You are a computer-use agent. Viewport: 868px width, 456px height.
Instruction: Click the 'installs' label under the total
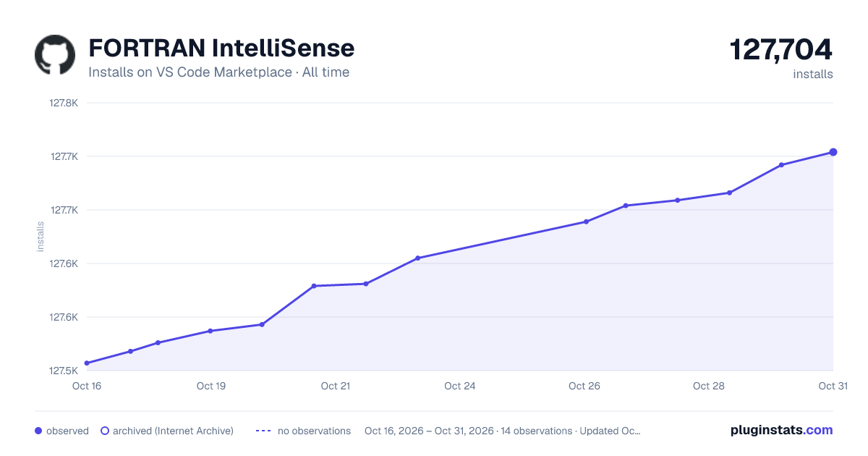click(813, 74)
